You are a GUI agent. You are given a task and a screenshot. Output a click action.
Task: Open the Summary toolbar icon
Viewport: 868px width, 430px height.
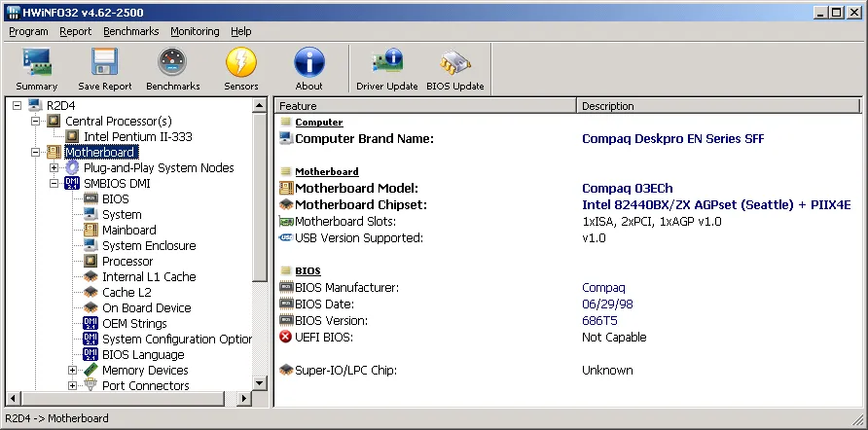coord(37,62)
